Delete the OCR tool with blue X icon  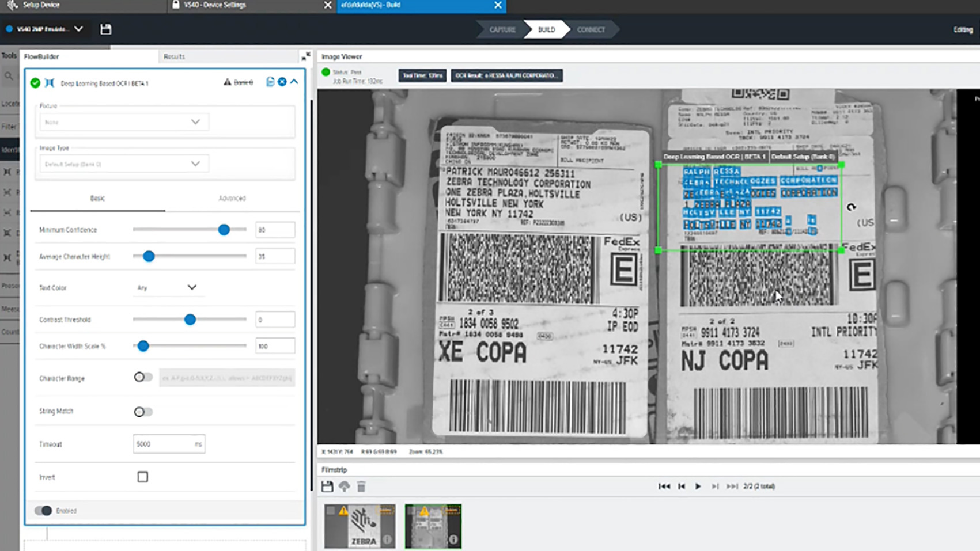pos(282,82)
